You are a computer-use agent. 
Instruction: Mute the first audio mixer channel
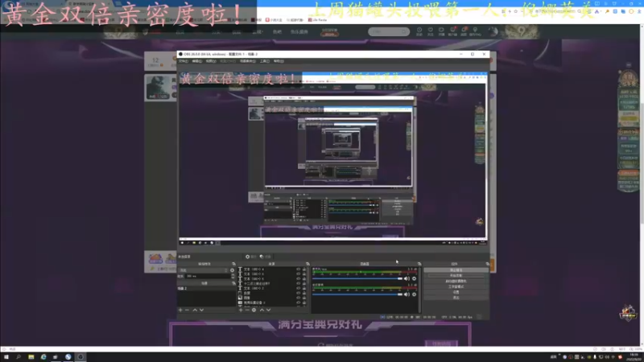pos(407,278)
